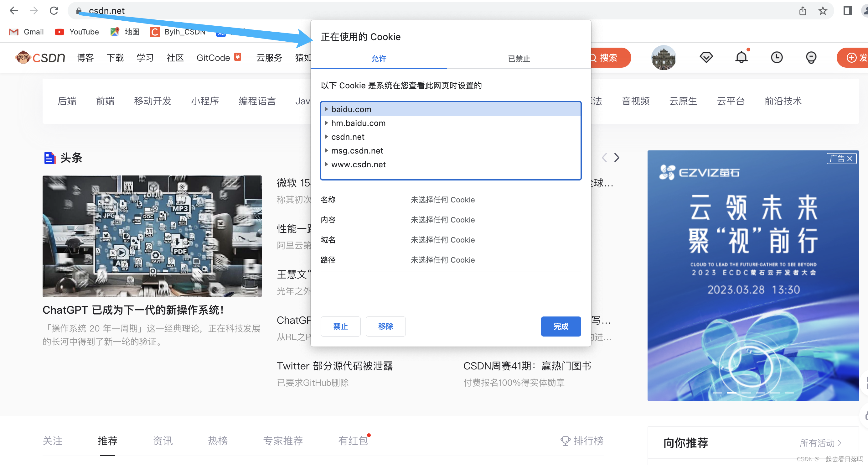Viewport: 868px width, 465px height.
Task: Expand the hm.baidu.com cookie entry
Action: pyautogui.click(x=326, y=123)
